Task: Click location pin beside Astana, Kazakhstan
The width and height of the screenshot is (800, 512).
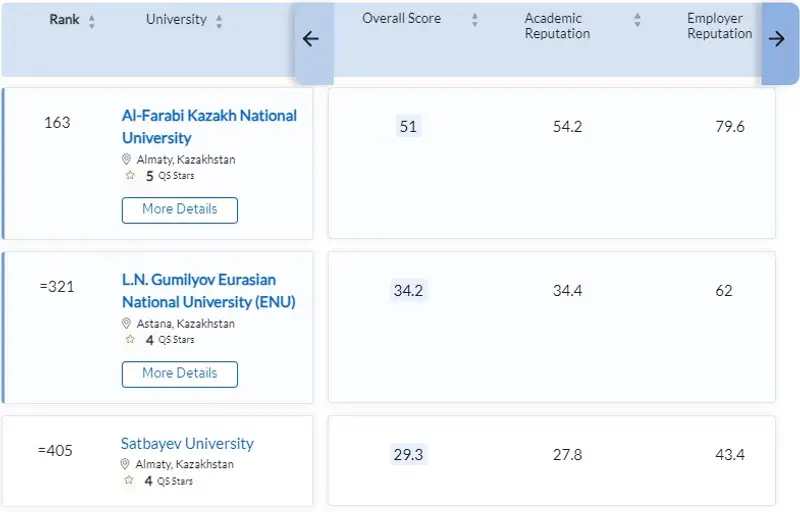Action: pyautogui.click(x=127, y=324)
